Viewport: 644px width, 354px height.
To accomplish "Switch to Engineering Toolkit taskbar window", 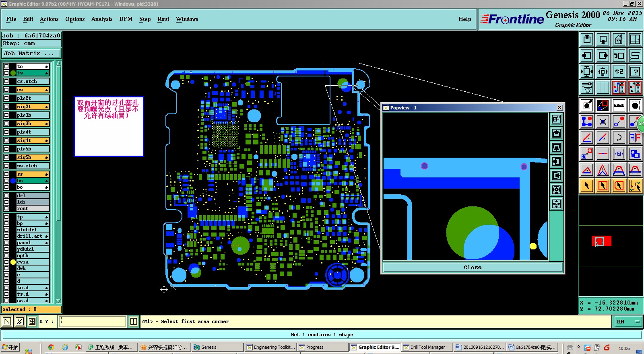I will (270, 347).
